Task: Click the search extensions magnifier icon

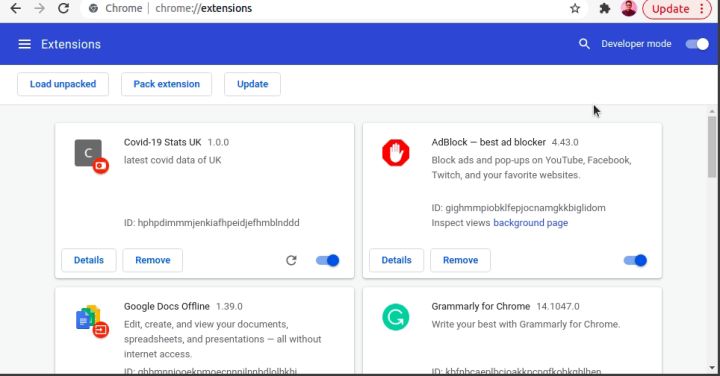Action: click(584, 44)
